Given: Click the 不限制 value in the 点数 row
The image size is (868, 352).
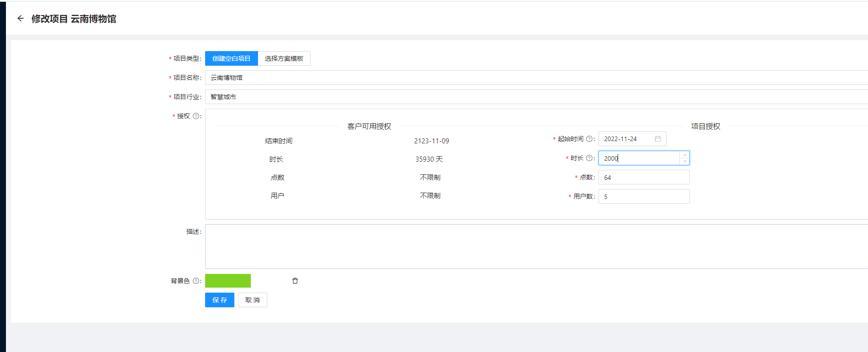Looking at the screenshot, I should pos(430,177).
